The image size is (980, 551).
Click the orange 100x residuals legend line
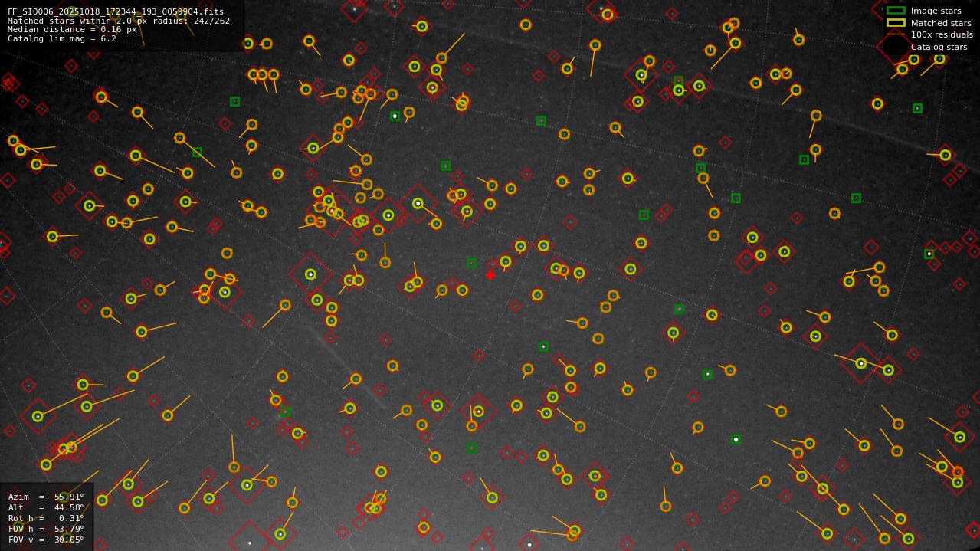click(x=896, y=34)
